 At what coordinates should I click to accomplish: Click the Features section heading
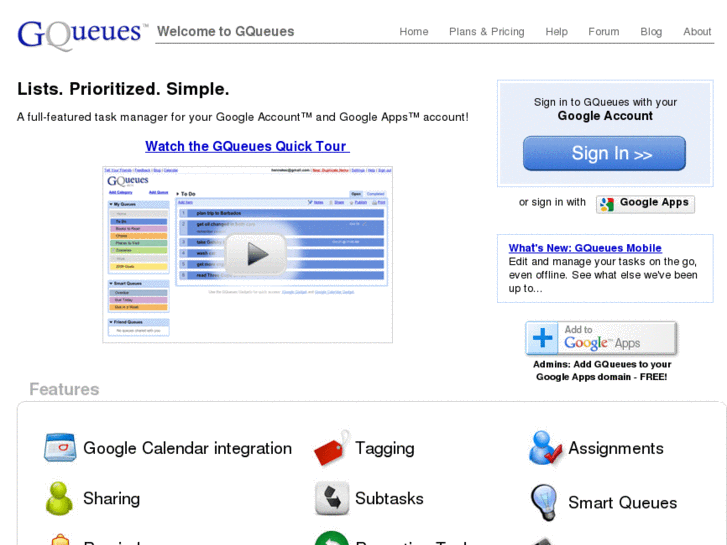point(64,389)
